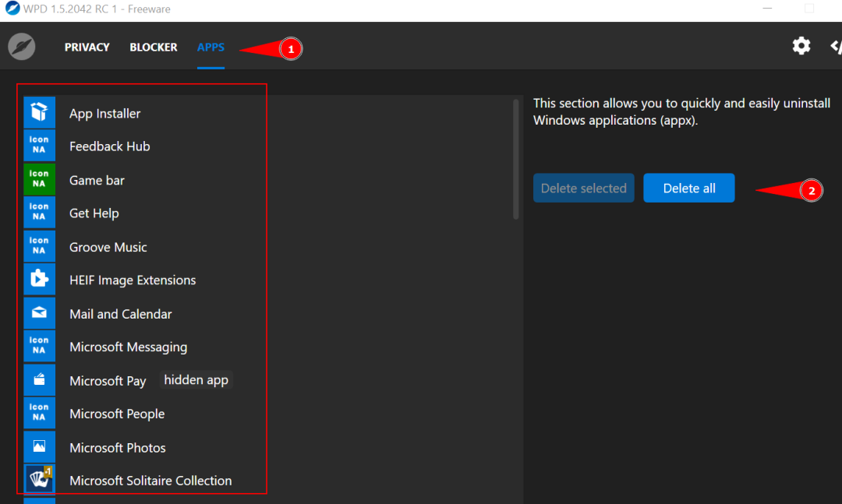This screenshot has width=842, height=504.
Task: Click the Mail and Calendar label
Action: [x=121, y=314]
